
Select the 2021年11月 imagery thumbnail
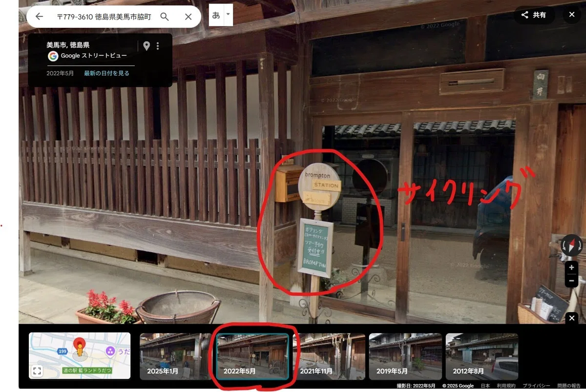click(329, 356)
